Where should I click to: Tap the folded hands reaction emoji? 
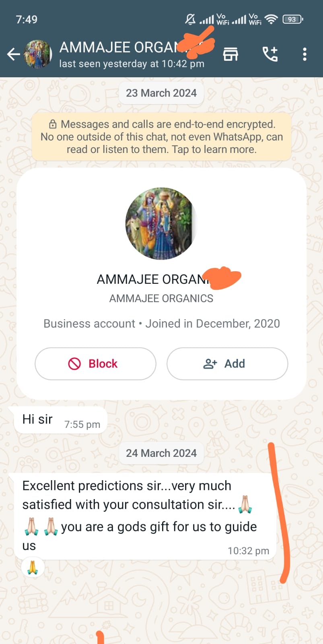coord(33,568)
